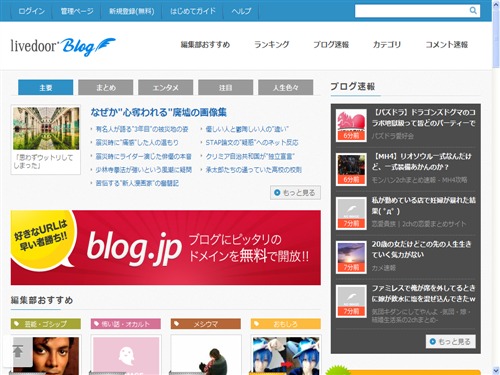This screenshot has height=375, width=500.
Task: Open link 承太郎たちの通っていた高校の校則
Action: 253,170
